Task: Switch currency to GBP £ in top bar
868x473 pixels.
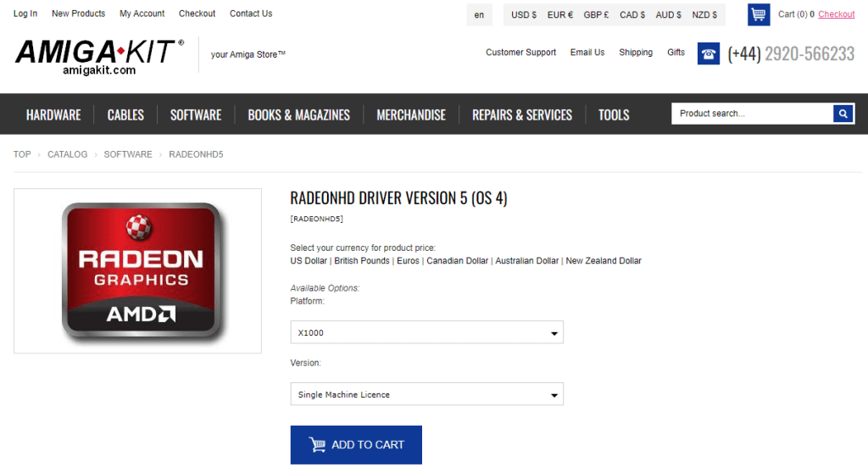Action: 596,14
